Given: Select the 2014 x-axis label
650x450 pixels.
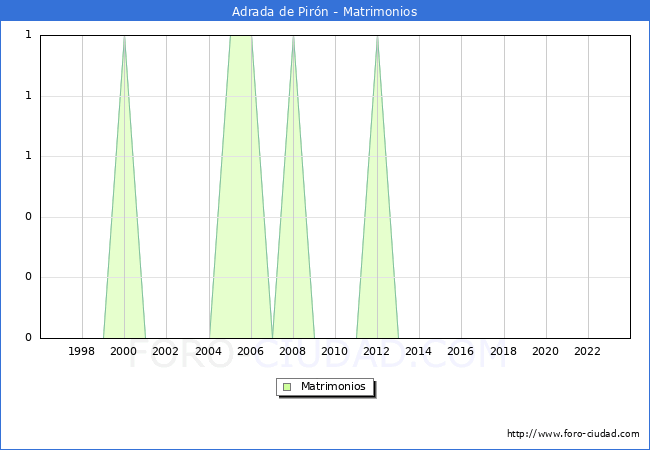Looking at the screenshot, I should pos(418,351).
